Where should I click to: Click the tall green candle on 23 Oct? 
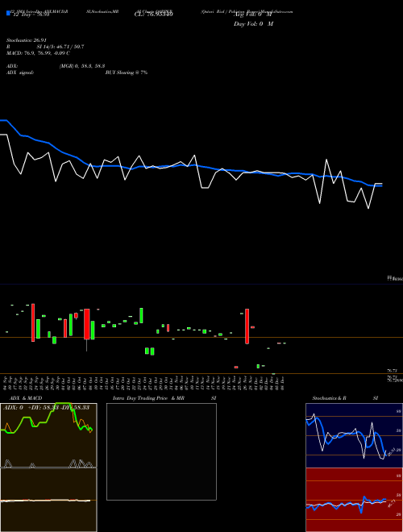[x=141, y=315]
